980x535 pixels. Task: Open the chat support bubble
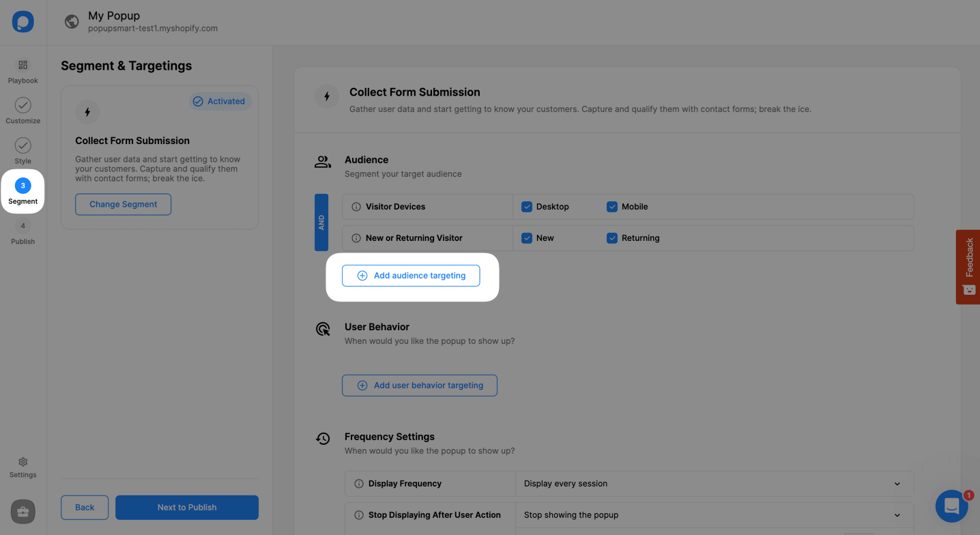click(x=951, y=506)
